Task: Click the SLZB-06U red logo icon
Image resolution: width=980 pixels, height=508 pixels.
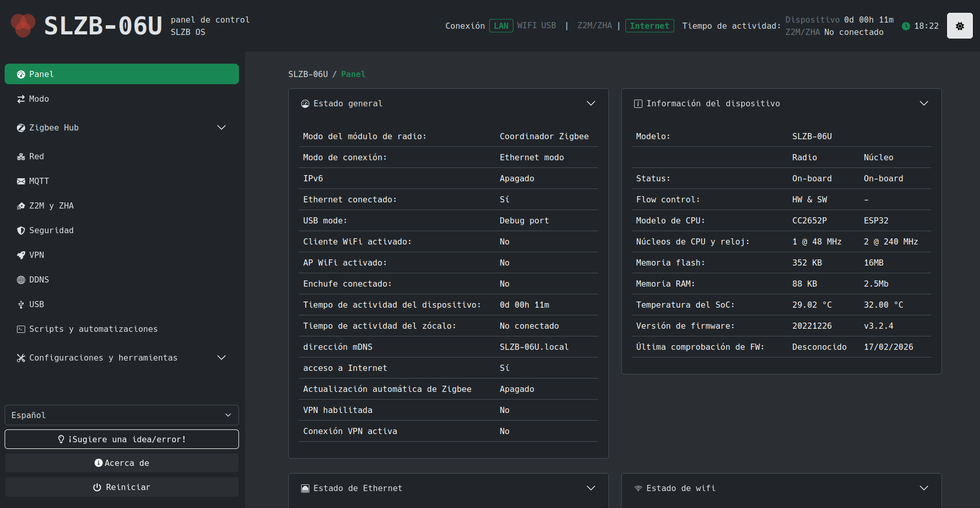Action: click(23, 25)
